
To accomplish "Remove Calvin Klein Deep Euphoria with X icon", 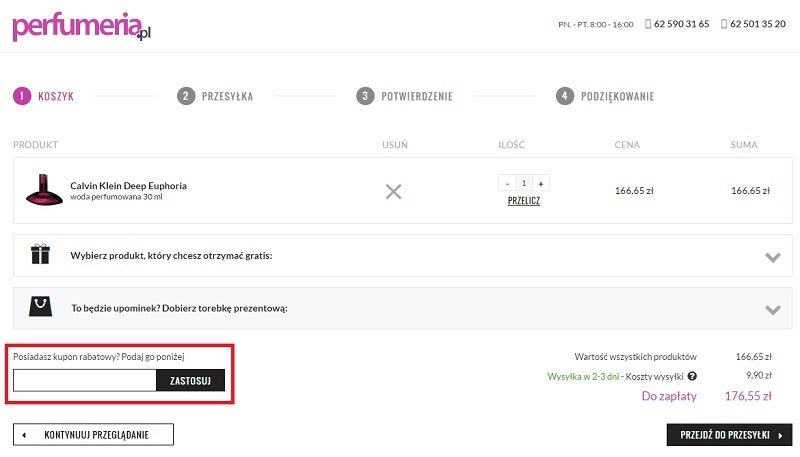I will click(393, 192).
